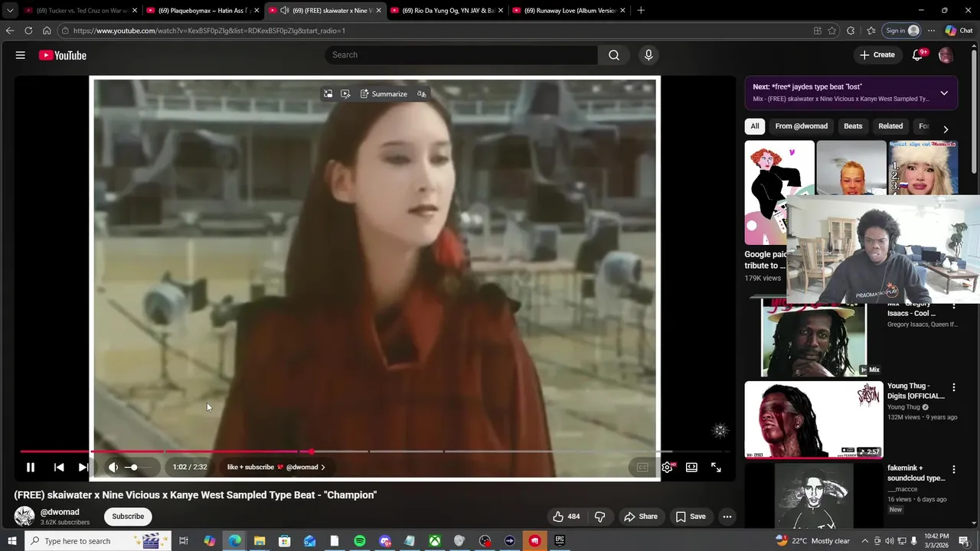Open the YouTube hamburger guide menu

click(21, 55)
